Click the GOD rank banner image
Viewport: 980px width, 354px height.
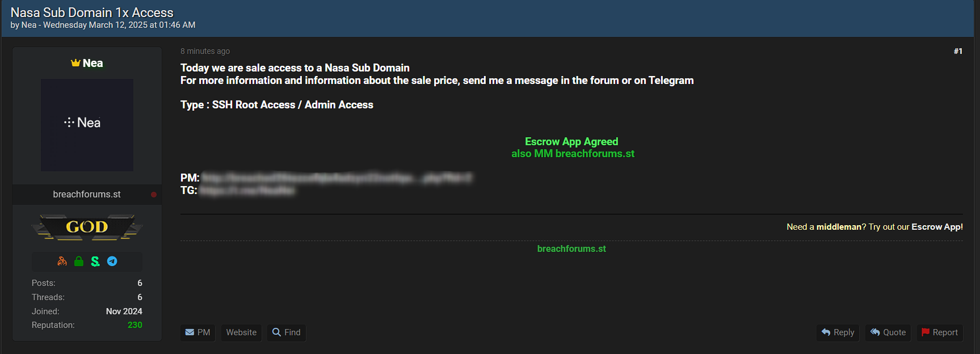(x=87, y=227)
